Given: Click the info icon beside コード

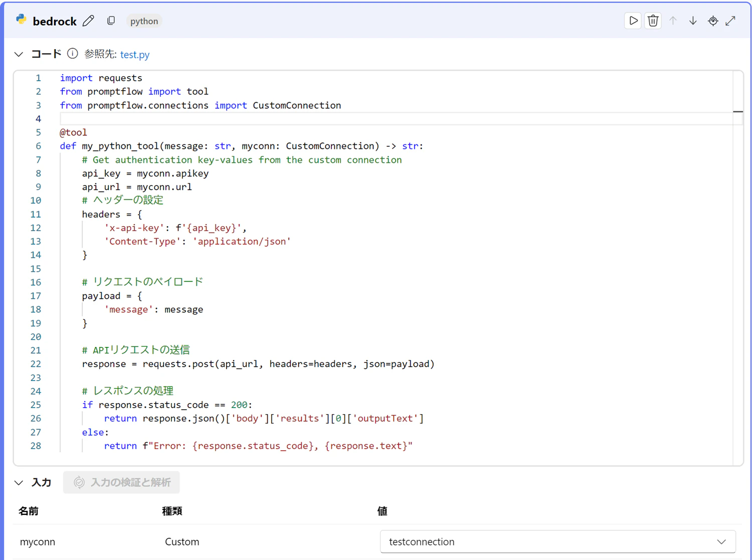Looking at the screenshot, I should pyautogui.click(x=73, y=54).
